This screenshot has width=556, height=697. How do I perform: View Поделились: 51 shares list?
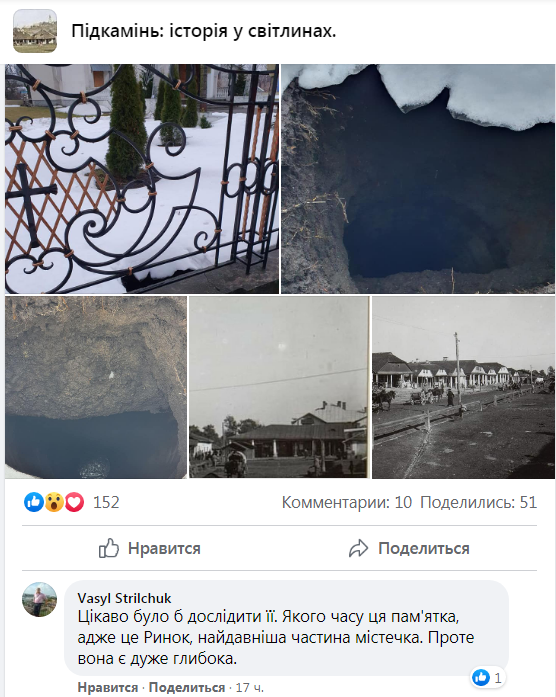point(479,502)
